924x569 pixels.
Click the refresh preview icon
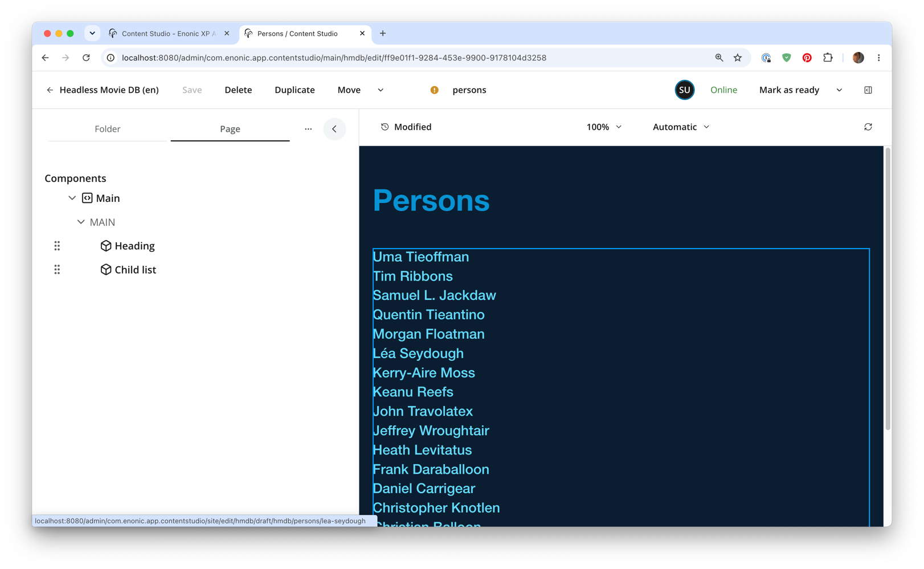click(x=868, y=127)
